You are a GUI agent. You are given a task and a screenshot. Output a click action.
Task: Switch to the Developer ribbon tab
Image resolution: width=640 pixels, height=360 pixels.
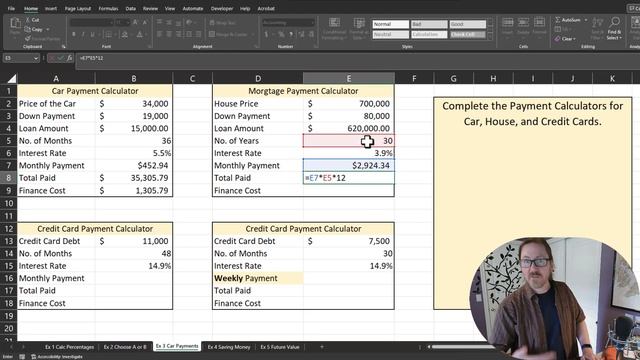tap(222, 9)
